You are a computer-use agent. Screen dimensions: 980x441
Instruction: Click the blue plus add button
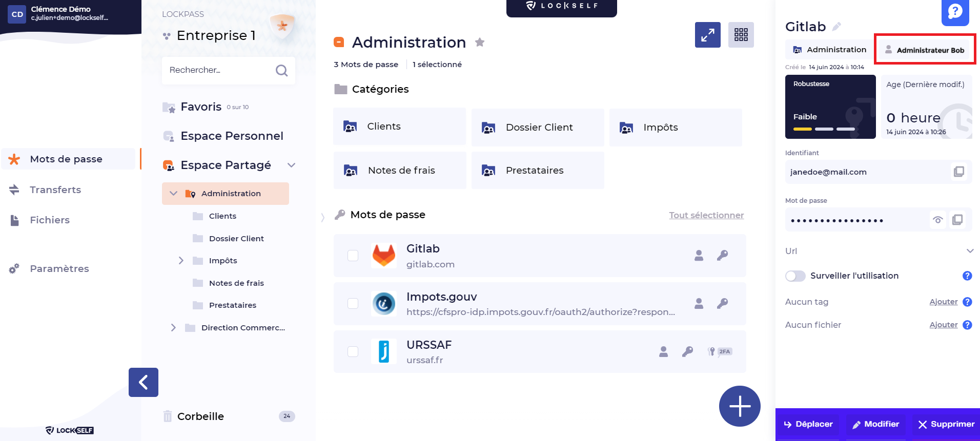tap(740, 406)
